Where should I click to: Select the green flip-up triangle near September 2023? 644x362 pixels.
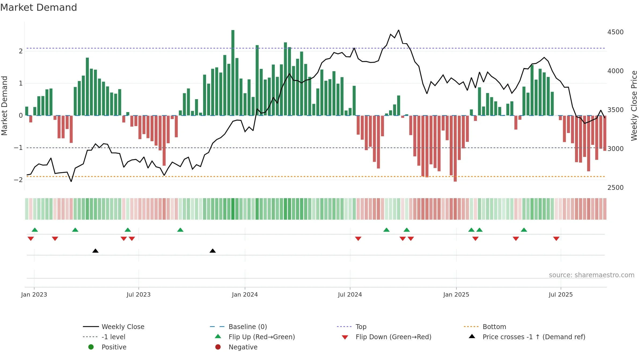[x=180, y=230]
